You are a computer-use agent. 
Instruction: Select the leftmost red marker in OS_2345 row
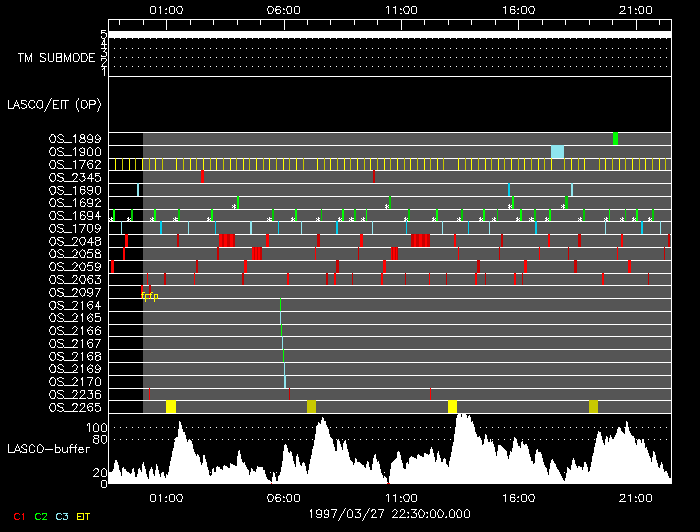(x=202, y=177)
